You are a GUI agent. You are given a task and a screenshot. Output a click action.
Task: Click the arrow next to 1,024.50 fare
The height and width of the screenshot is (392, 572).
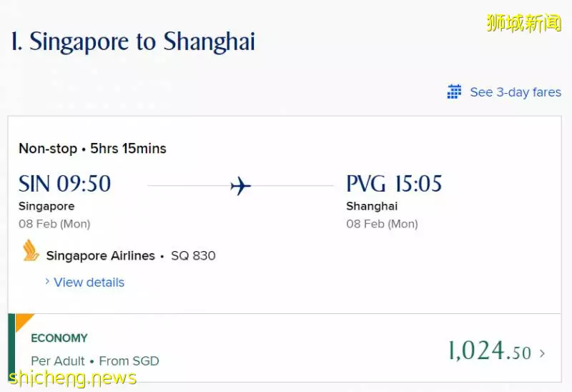(x=543, y=353)
